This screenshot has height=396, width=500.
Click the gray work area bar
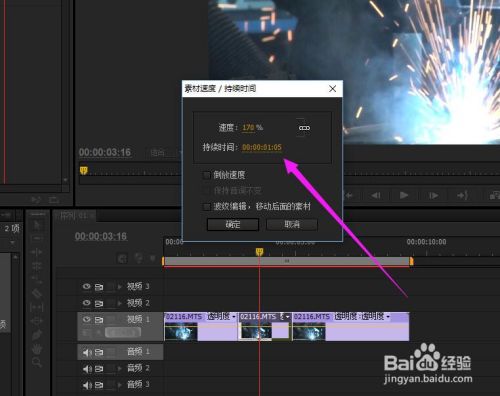(x=287, y=261)
